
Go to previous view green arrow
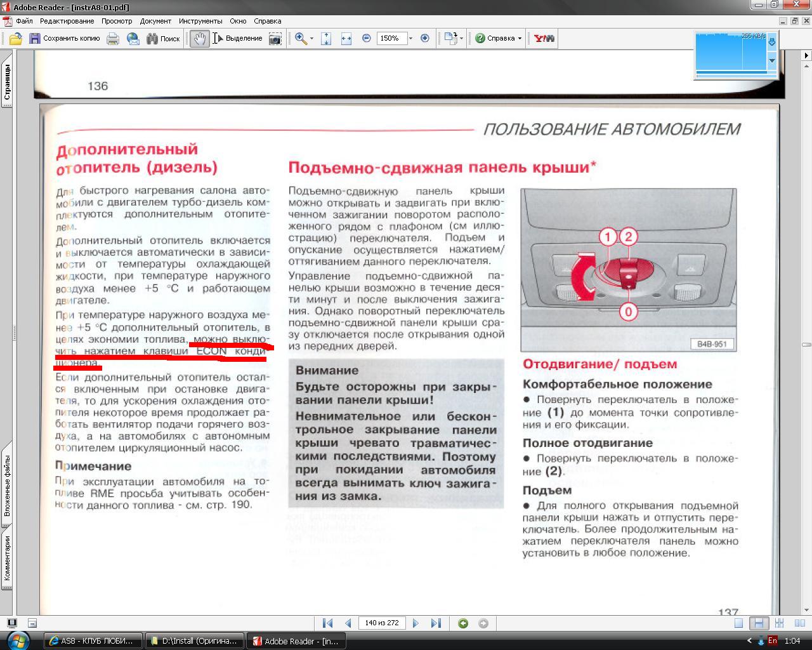(x=463, y=623)
